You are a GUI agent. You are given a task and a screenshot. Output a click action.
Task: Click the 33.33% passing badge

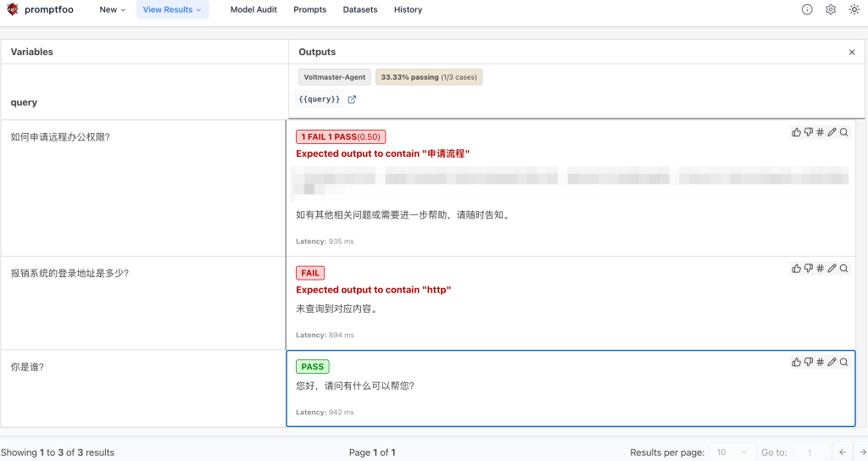click(x=428, y=77)
